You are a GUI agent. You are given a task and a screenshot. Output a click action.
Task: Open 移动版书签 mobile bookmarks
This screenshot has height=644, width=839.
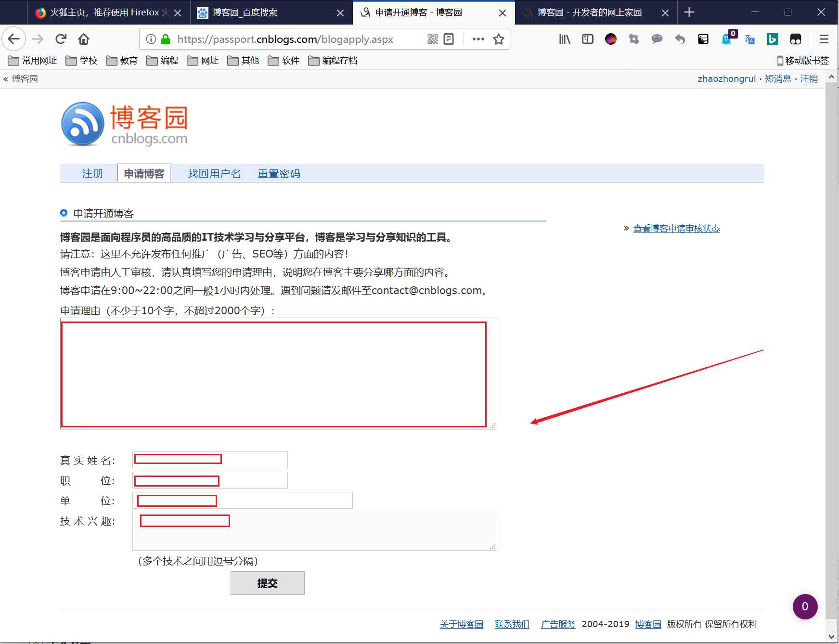click(x=802, y=61)
